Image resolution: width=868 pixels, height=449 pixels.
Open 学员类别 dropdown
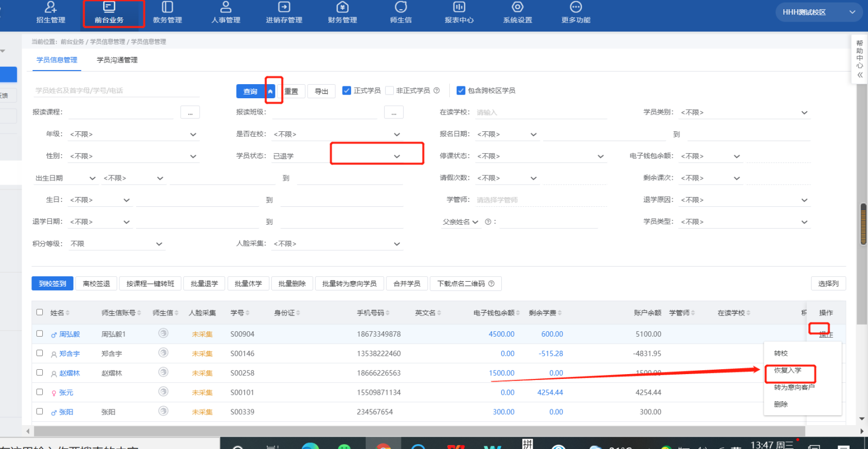[744, 112]
